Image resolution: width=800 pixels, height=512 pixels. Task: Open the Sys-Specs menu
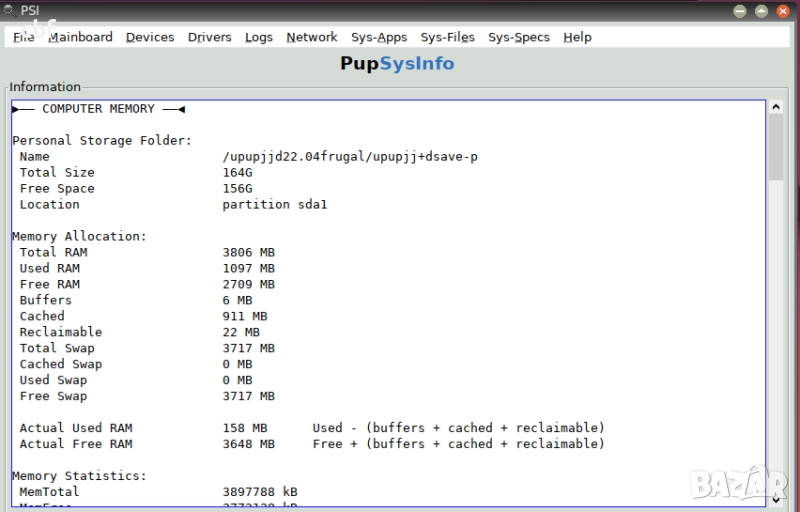[x=518, y=37]
